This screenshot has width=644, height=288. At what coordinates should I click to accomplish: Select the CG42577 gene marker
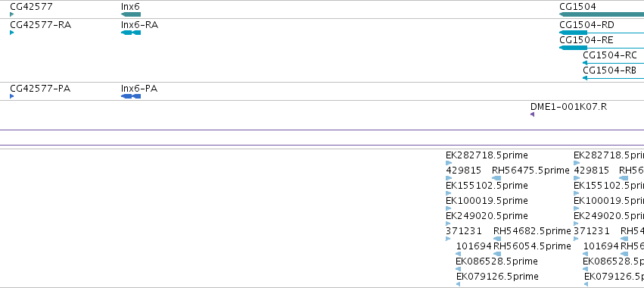pos(12,14)
